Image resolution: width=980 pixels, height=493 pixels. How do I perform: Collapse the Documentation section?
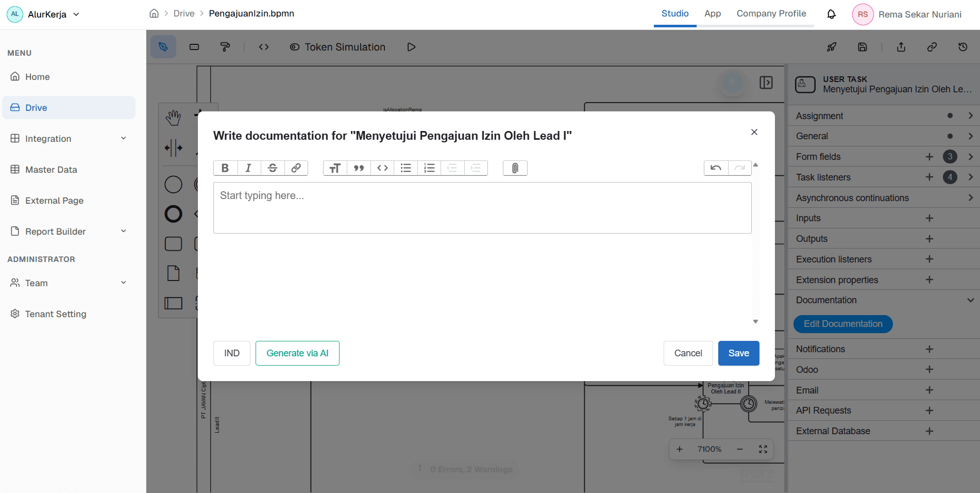pyautogui.click(x=971, y=300)
